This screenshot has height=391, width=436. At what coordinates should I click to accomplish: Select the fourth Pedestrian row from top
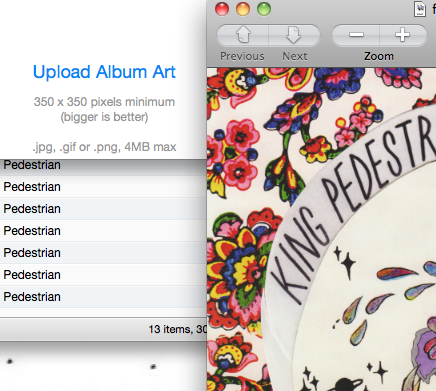pyautogui.click(x=103, y=231)
